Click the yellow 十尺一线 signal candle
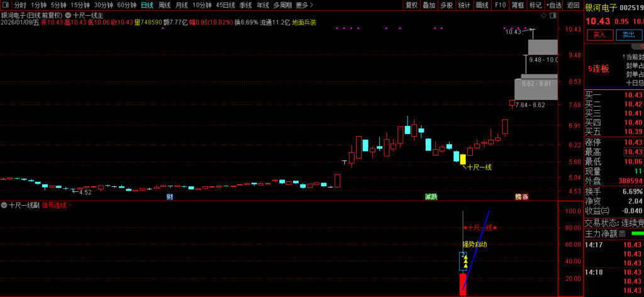 pyautogui.click(x=463, y=159)
